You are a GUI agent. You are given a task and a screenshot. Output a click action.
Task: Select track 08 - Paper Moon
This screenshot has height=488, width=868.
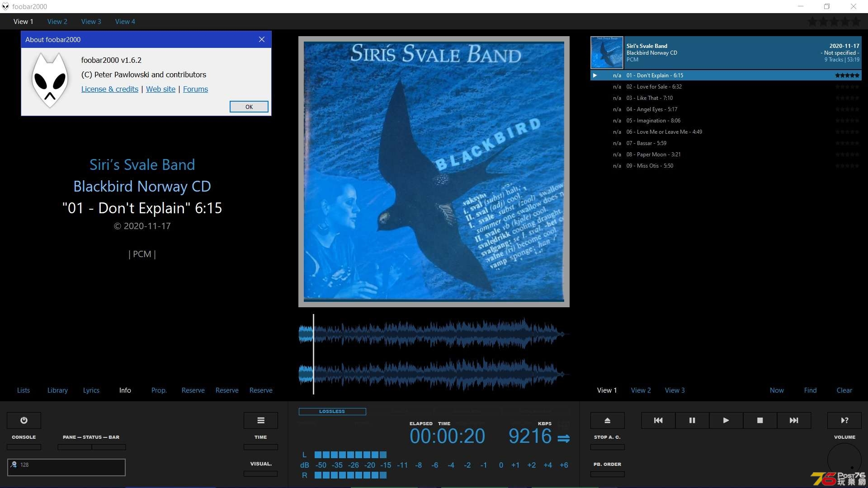(x=726, y=155)
